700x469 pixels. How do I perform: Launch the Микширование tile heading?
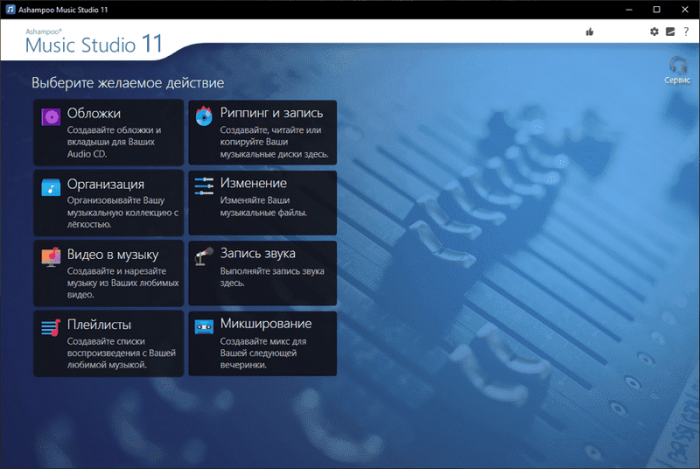tap(266, 324)
